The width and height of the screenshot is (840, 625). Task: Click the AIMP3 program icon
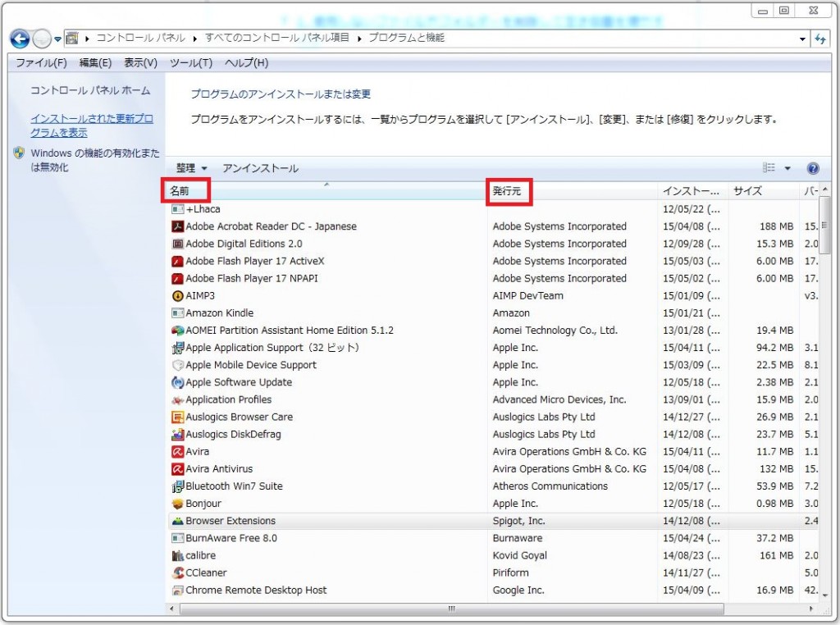(x=177, y=295)
